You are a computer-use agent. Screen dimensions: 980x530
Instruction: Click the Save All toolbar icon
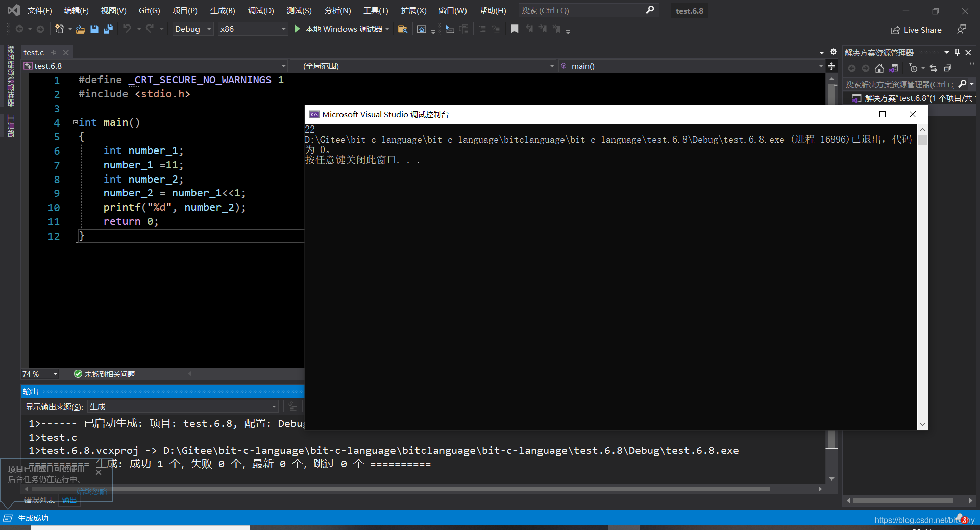pyautogui.click(x=108, y=29)
